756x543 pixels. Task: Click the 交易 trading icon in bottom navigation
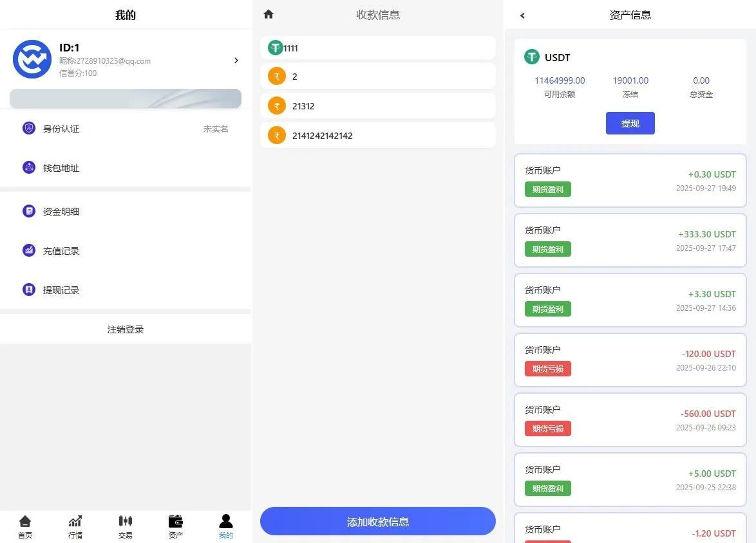126,522
